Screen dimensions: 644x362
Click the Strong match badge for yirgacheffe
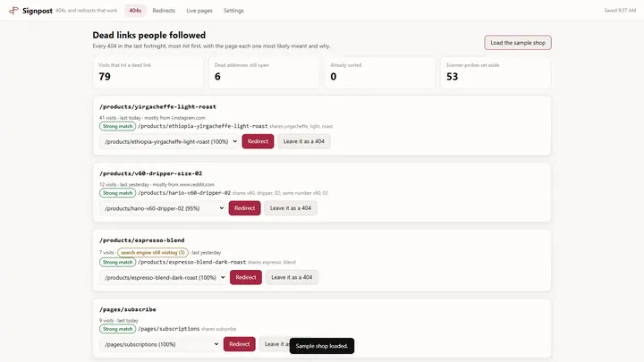click(x=117, y=126)
